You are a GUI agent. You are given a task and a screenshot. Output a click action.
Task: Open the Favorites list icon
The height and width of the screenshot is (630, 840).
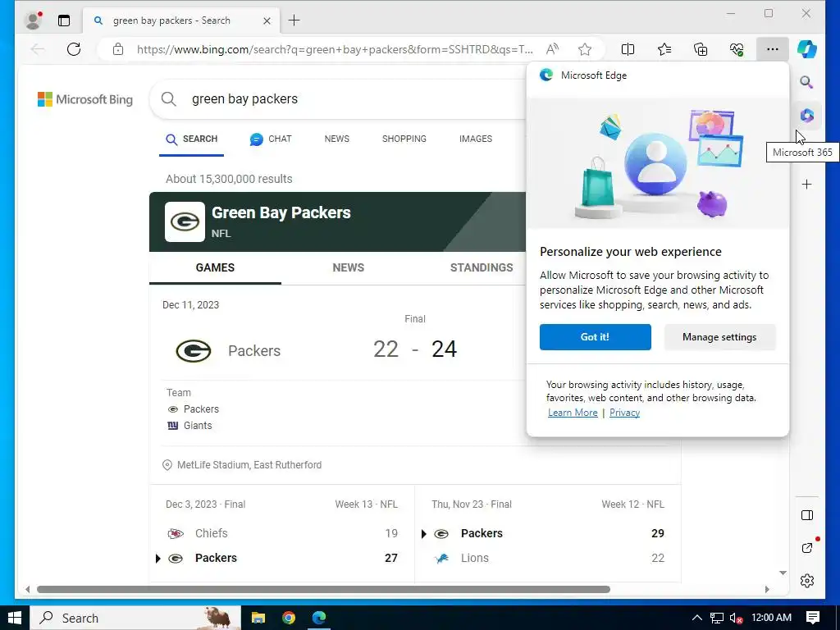click(664, 49)
